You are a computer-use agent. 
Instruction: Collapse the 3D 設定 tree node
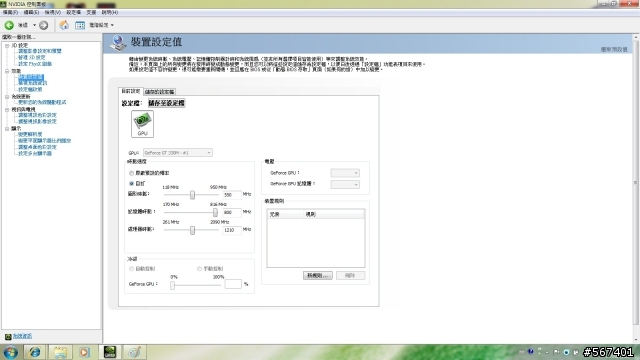point(7,46)
